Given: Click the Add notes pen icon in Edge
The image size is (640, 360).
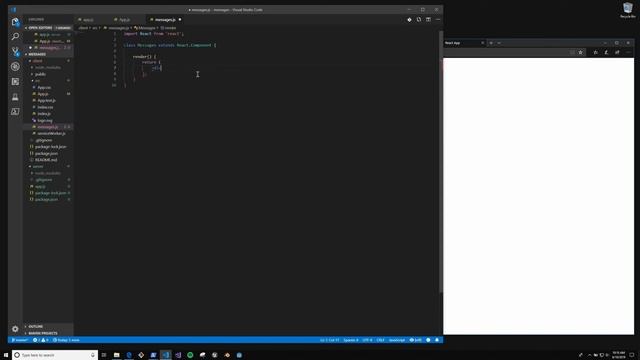Looking at the screenshot, I should 606,52.
